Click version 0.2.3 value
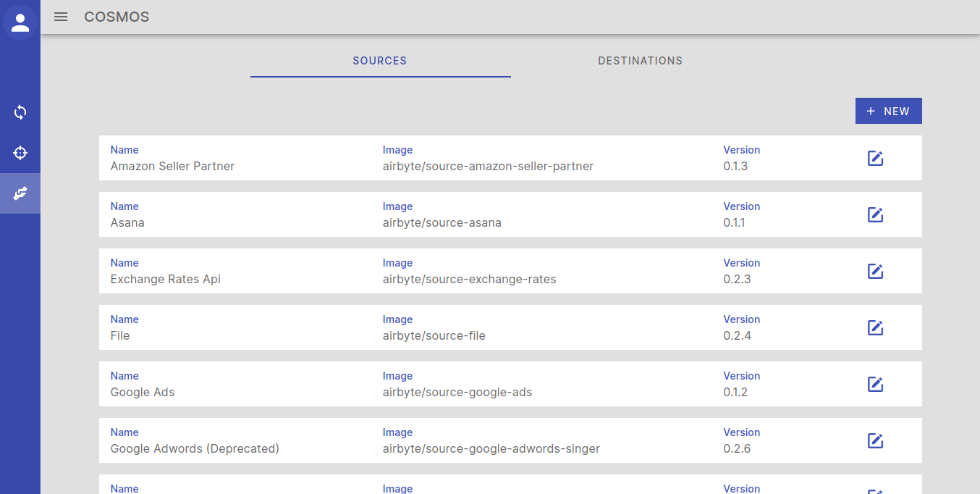980x494 pixels. 737,279
